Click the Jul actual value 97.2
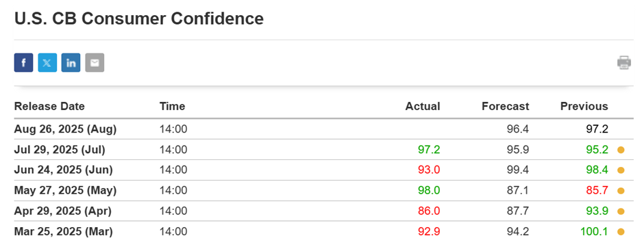The width and height of the screenshot is (644, 251). tap(429, 150)
